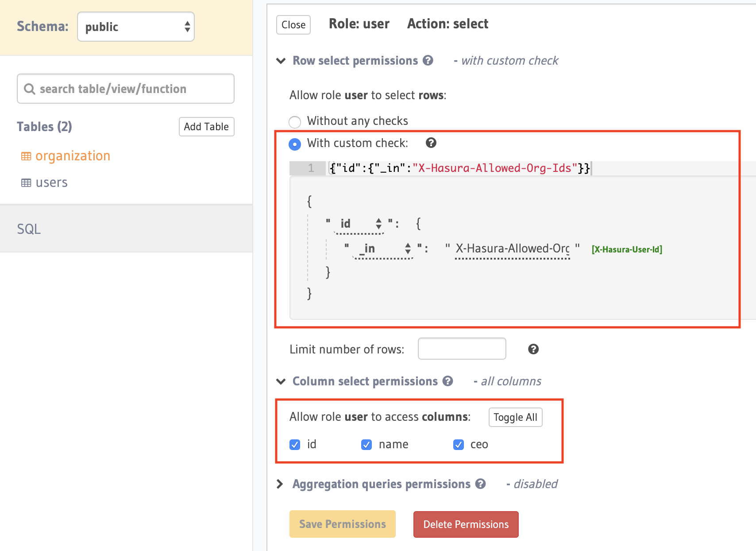The width and height of the screenshot is (756, 551).
Task: Uncheck the name column checkbox
Action: point(366,444)
